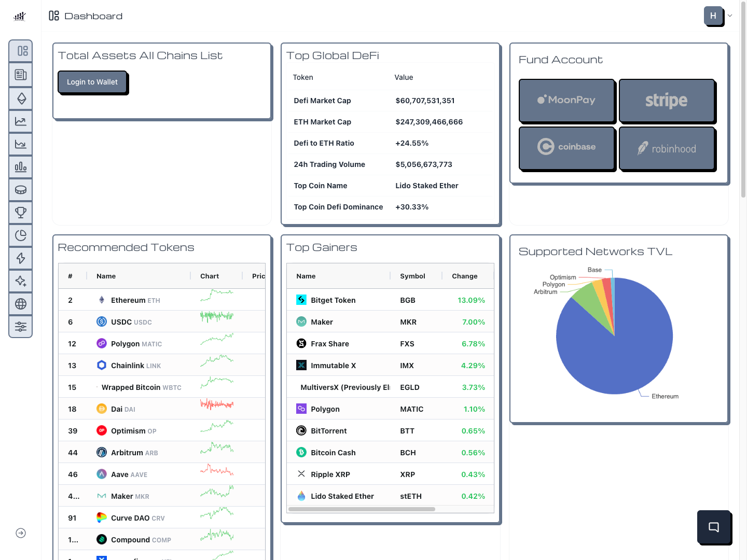The image size is (747, 560).
Task: Select Bitget Token in Top Gainers
Action: tap(390, 300)
